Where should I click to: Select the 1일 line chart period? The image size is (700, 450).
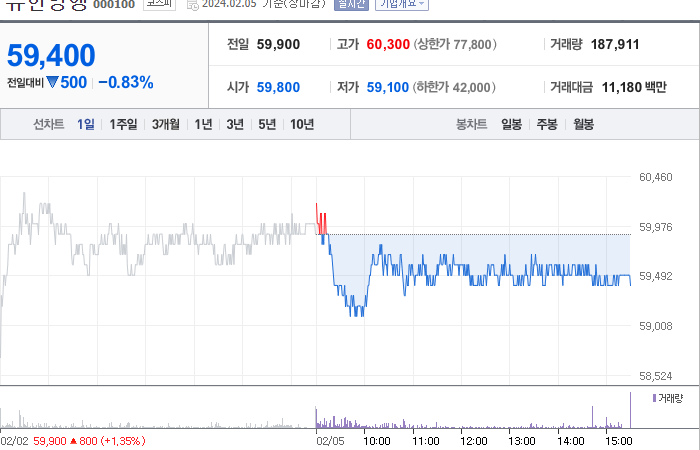pyautogui.click(x=86, y=124)
